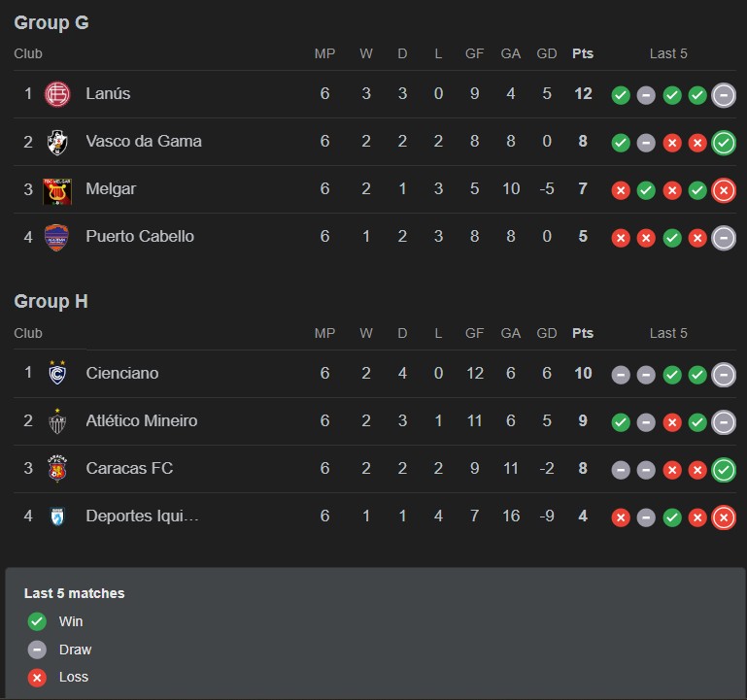This screenshot has height=700, width=747.
Task: Click the Pts column header in Group G
Action: (x=583, y=54)
